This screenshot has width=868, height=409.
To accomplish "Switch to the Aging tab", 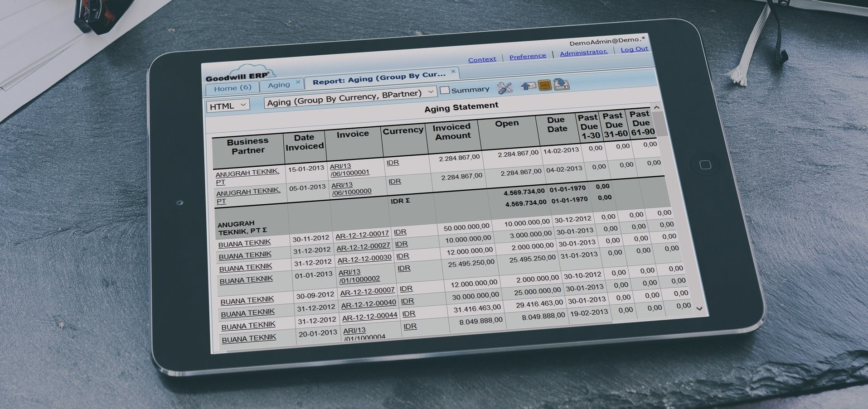I will pyautogui.click(x=281, y=85).
